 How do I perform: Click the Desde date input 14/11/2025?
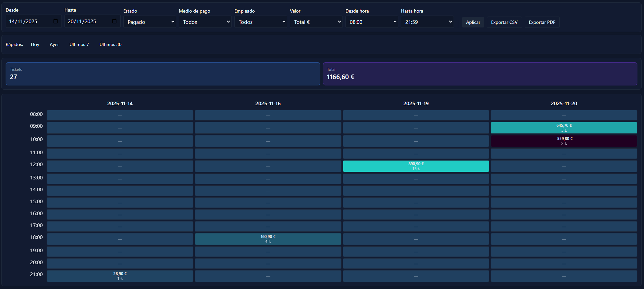(x=28, y=22)
